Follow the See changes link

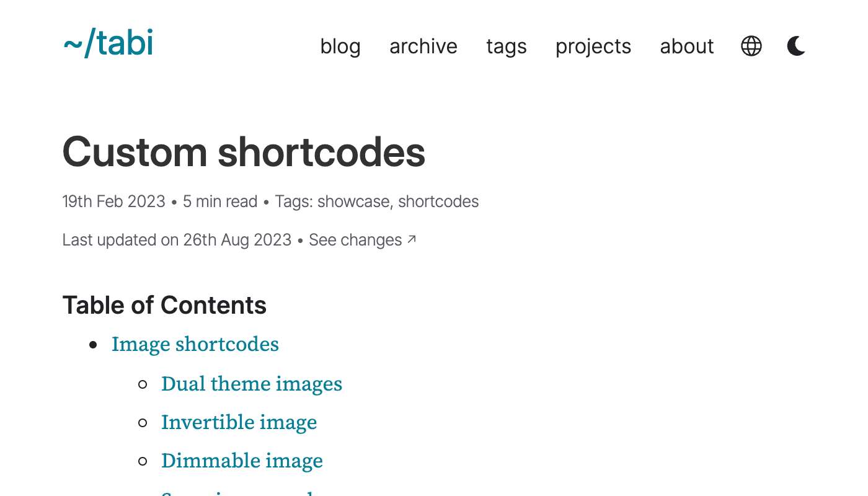point(355,240)
